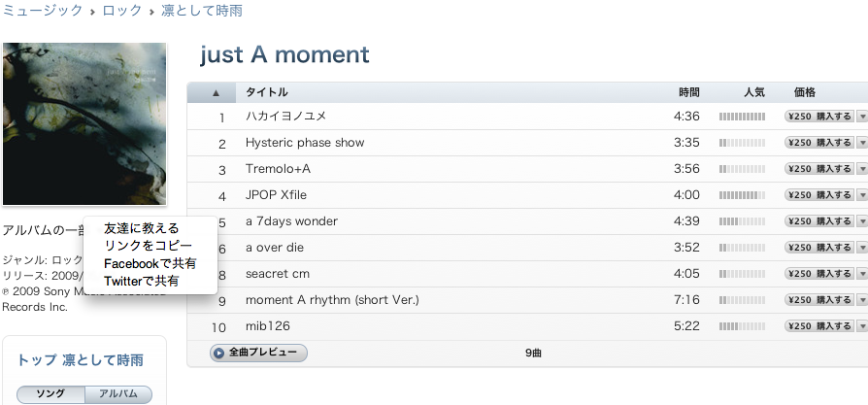
Task: Choose リンクをコピー menu entry
Action: [148, 246]
